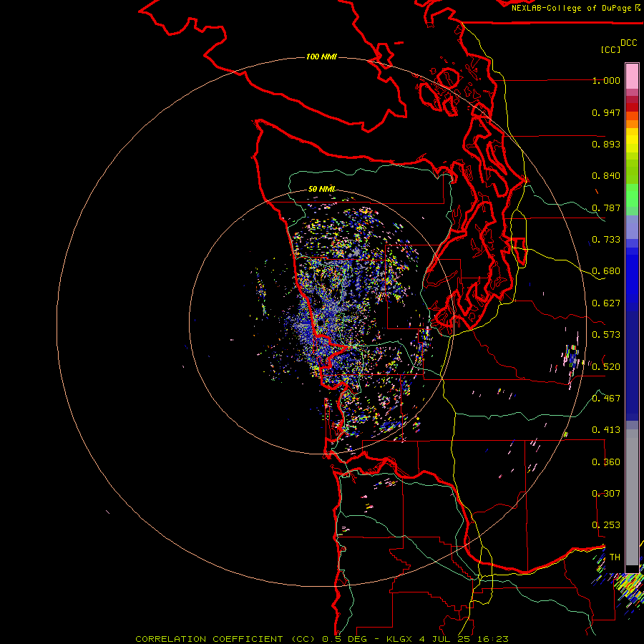
Task: Click the [CC] unit label
Action: tap(610, 49)
